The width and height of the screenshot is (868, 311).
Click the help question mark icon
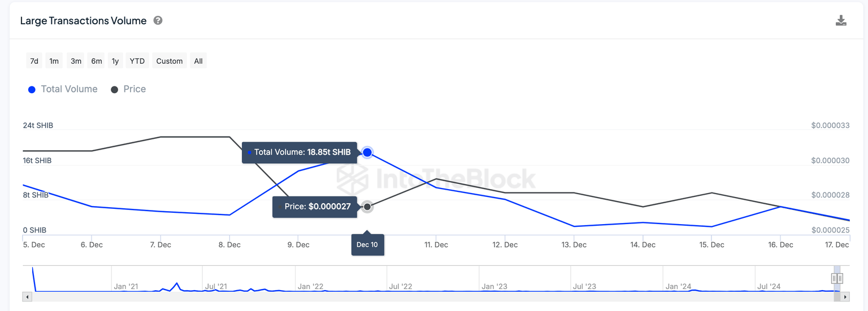pyautogui.click(x=158, y=20)
